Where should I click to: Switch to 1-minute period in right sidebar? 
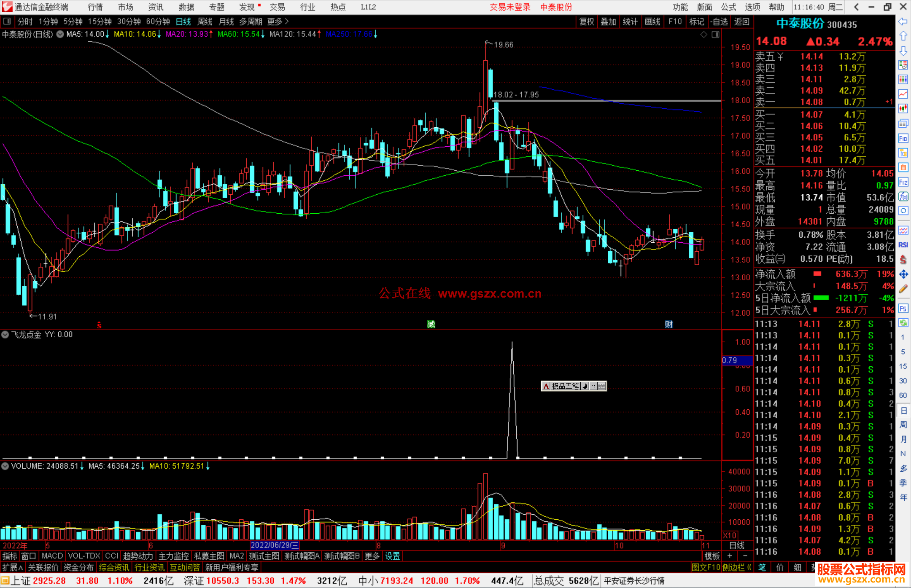point(903,337)
